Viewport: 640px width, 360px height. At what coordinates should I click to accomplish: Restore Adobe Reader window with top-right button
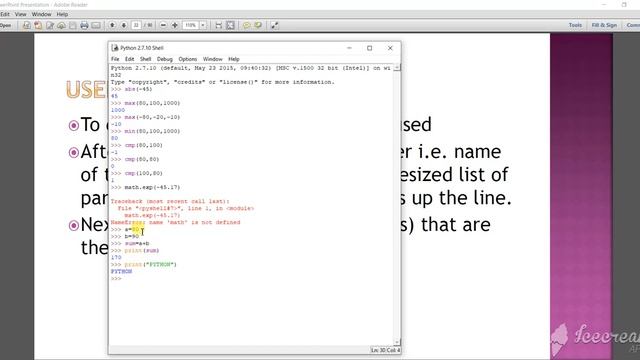624,4
